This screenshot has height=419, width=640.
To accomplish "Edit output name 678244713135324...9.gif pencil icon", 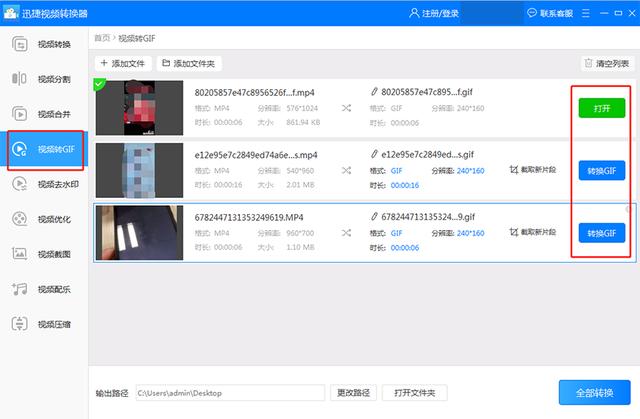I will tap(374, 217).
